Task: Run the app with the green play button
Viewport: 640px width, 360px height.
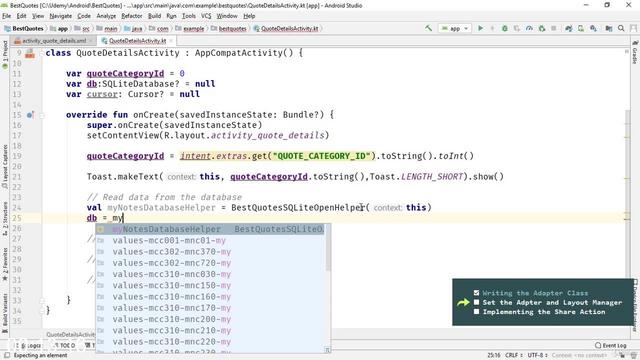Action: click(480, 28)
